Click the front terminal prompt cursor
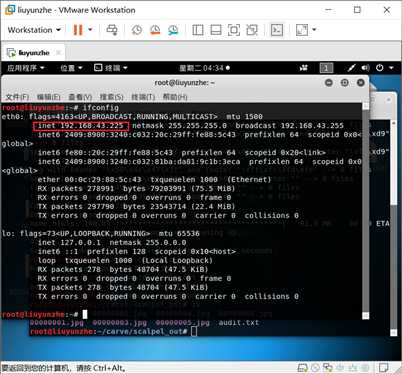 85,314
